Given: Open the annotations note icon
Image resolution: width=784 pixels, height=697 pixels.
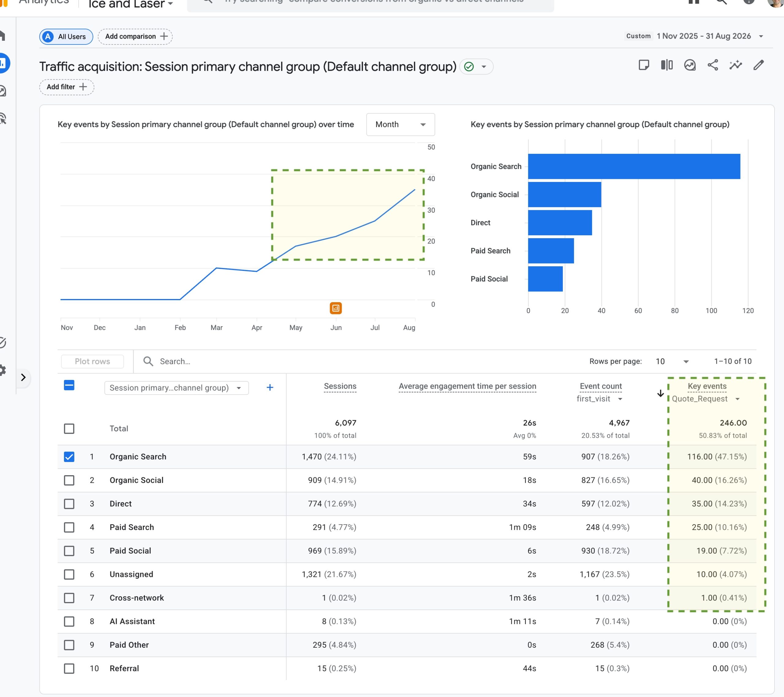Looking at the screenshot, I should tap(644, 65).
